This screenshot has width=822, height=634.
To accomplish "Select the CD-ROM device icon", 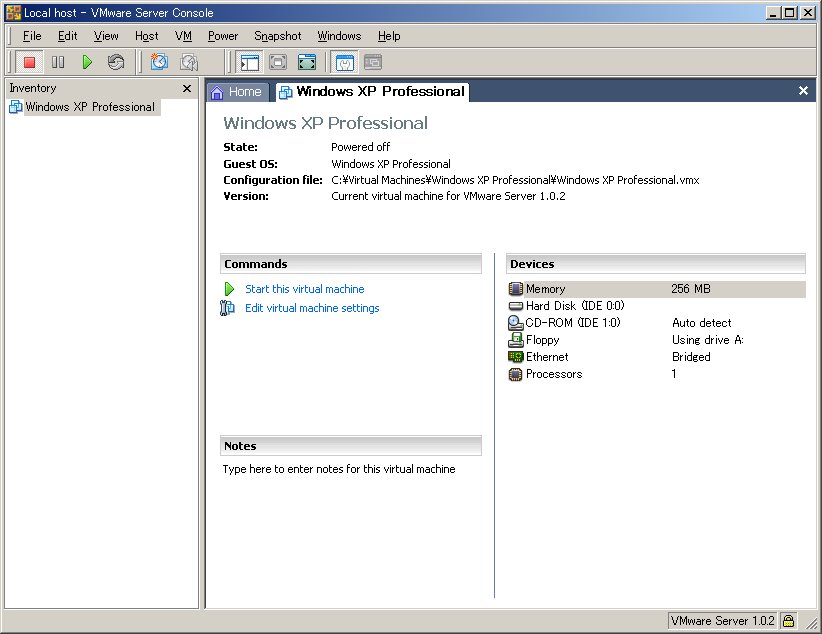I will click(516, 323).
